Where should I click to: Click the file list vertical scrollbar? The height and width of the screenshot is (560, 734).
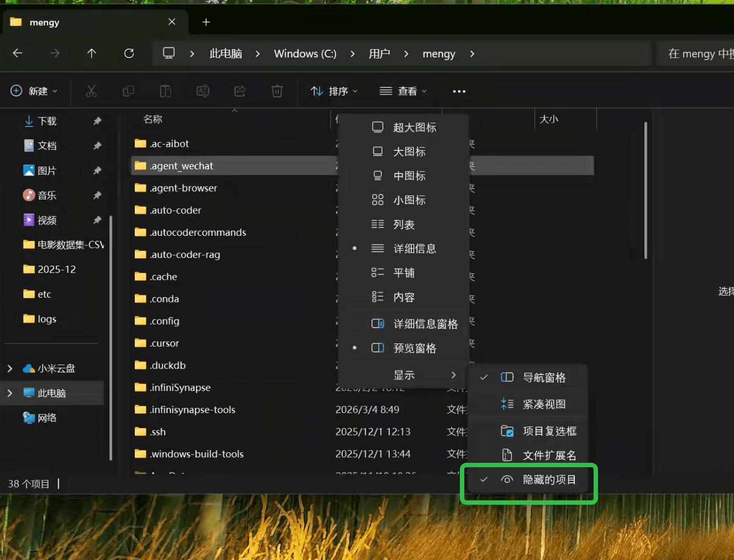(646, 191)
